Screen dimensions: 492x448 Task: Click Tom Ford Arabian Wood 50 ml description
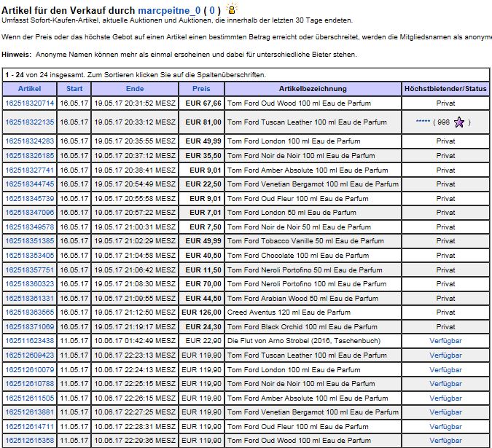click(302, 299)
